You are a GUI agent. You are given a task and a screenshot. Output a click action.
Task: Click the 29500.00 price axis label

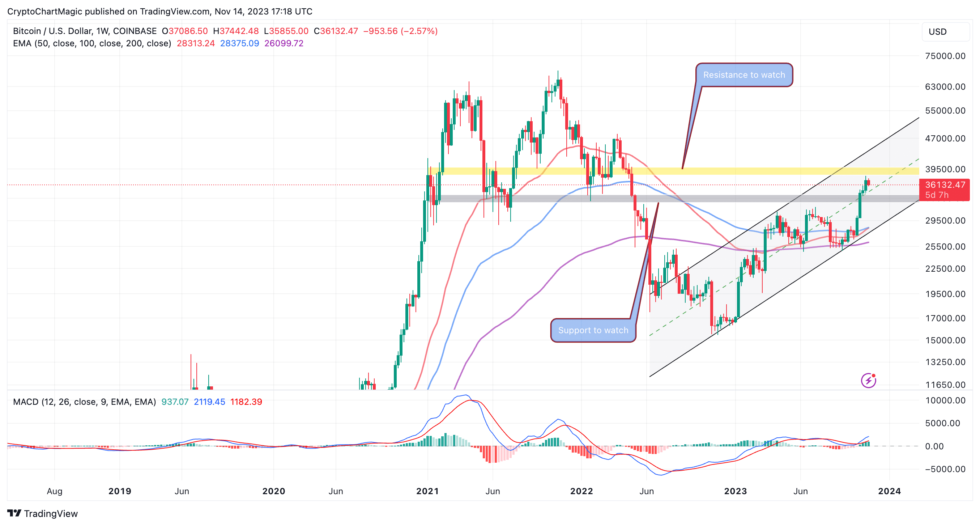coord(945,220)
